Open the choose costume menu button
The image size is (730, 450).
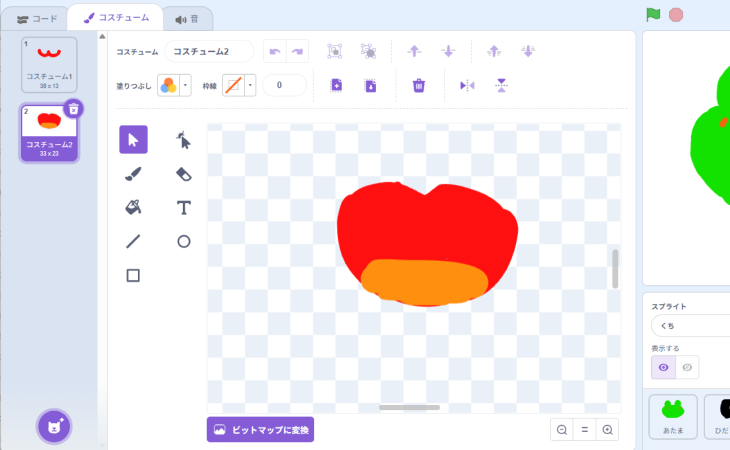pyautogui.click(x=54, y=427)
